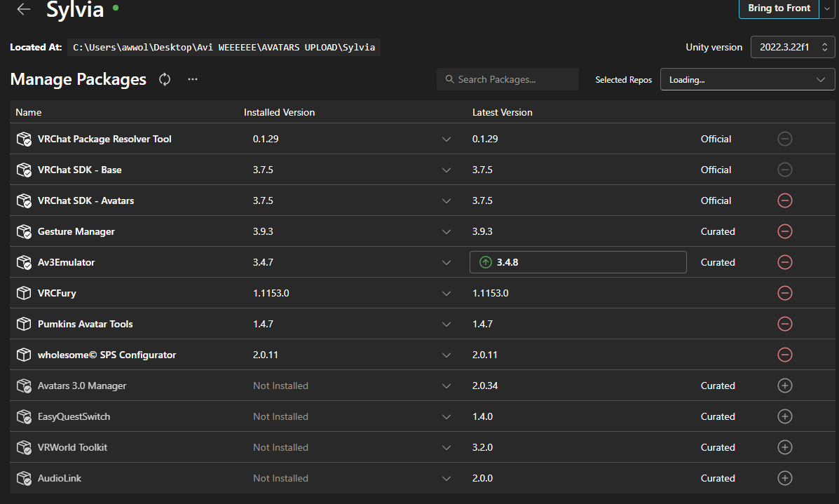Open version dropdown for VRChat Package Resolver Tool
The height and width of the screenshot is (504, 839).
[x=446, y=139]
